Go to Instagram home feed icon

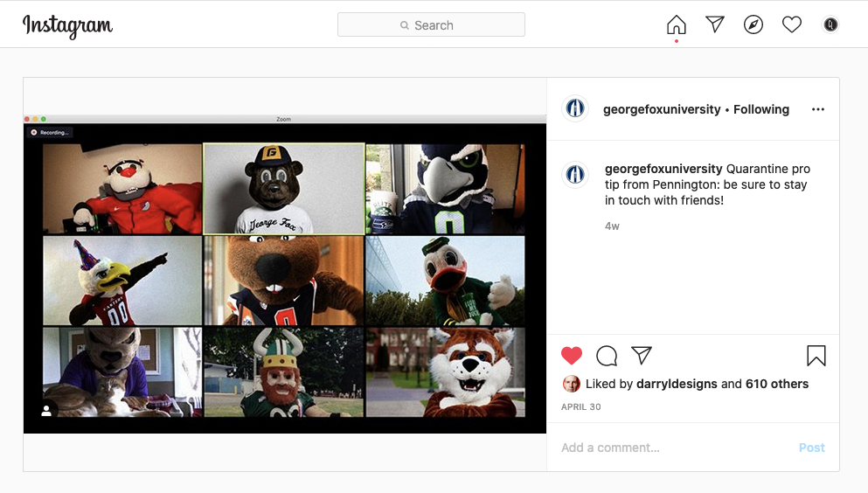coord(676,24)
